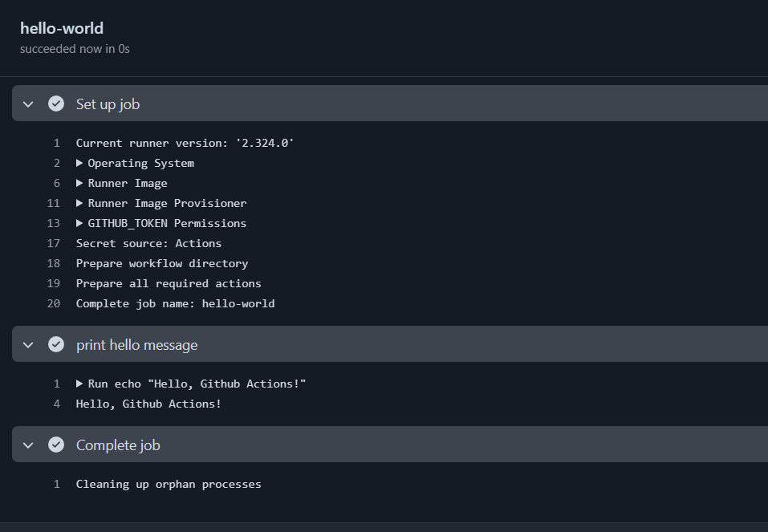Image resolution: width=768 pixels, height=532 pixels.
Task: Click the print hello message success checkmark icon
Action: 56,344
